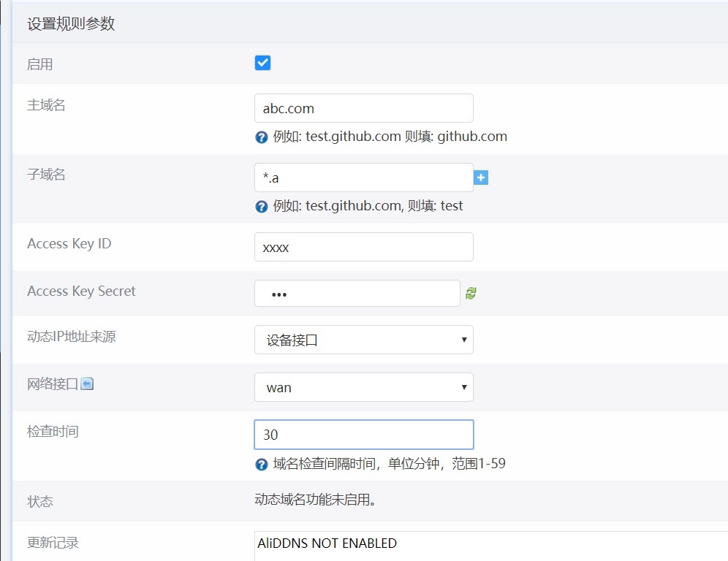Image resolution: width=728 pixels, height=561 pixels.
Task: Click the 设置规则参数 section heading
Action: click(71, 24)
